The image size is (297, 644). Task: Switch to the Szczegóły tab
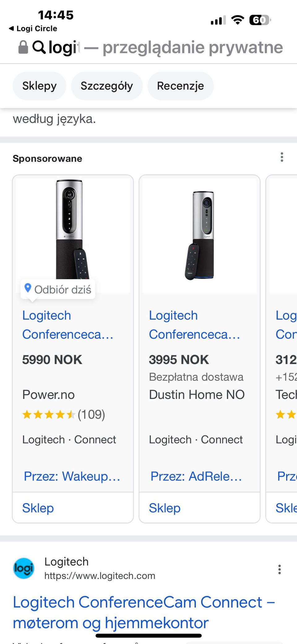point(107,86)
